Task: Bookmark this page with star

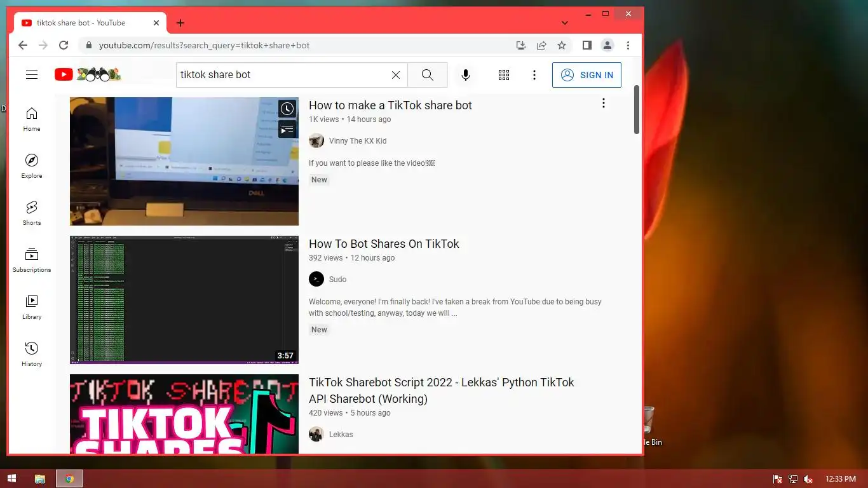Action: (562, 45)
